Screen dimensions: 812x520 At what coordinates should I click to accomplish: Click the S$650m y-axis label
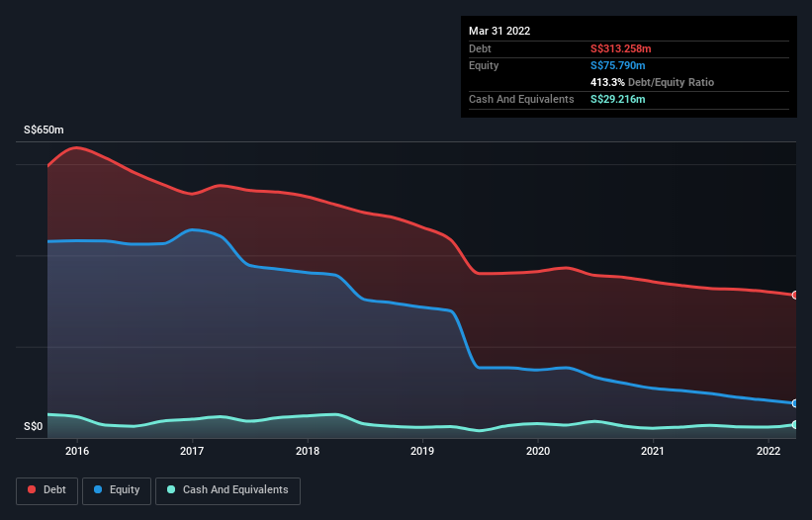[x=44, y=130]
